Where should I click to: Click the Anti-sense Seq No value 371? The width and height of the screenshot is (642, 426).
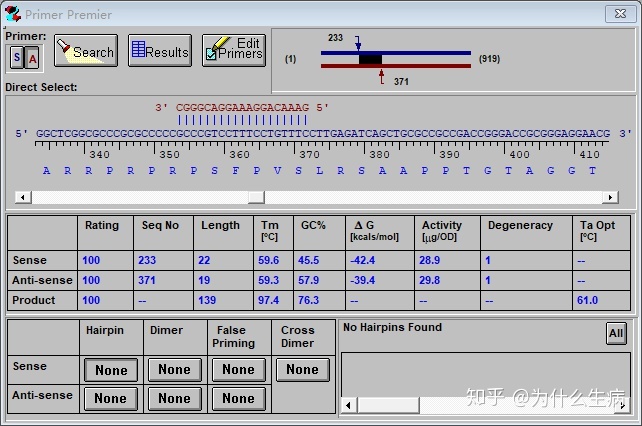click(147, 280)
